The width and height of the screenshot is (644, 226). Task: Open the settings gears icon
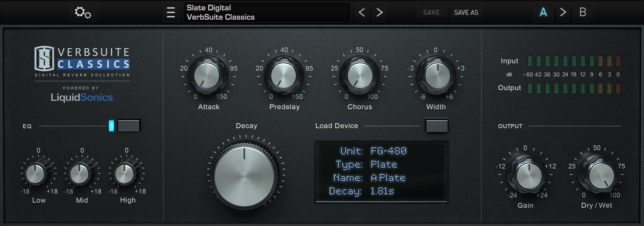(x=83, y=12)
